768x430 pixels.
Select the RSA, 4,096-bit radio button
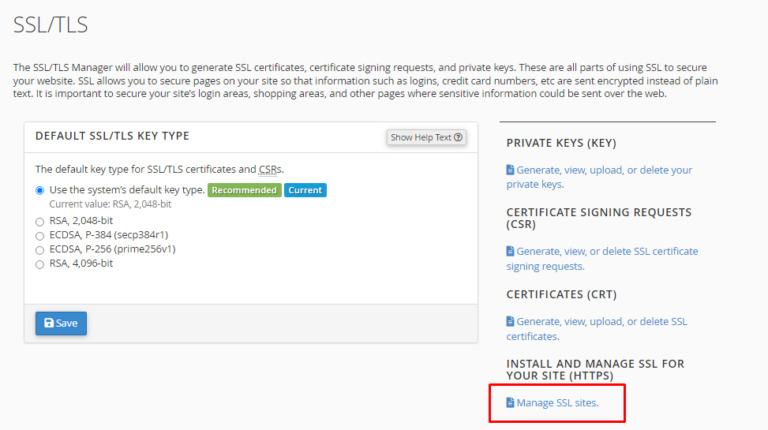coord(40,264)
